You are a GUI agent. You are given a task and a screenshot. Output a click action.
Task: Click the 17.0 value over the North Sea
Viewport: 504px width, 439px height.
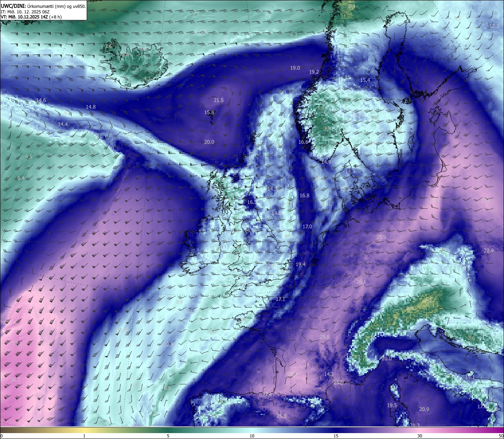[x=307, y=227]
